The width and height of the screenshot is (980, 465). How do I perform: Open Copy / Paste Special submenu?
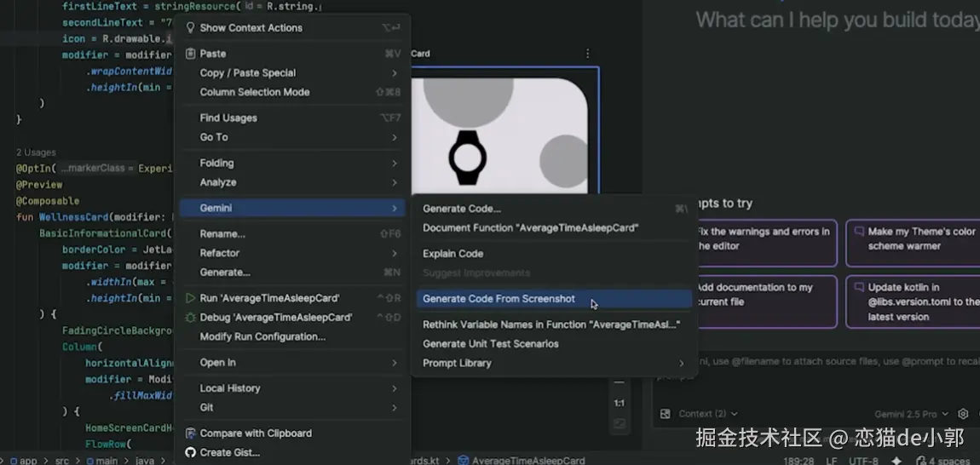[x=292, y=73]
